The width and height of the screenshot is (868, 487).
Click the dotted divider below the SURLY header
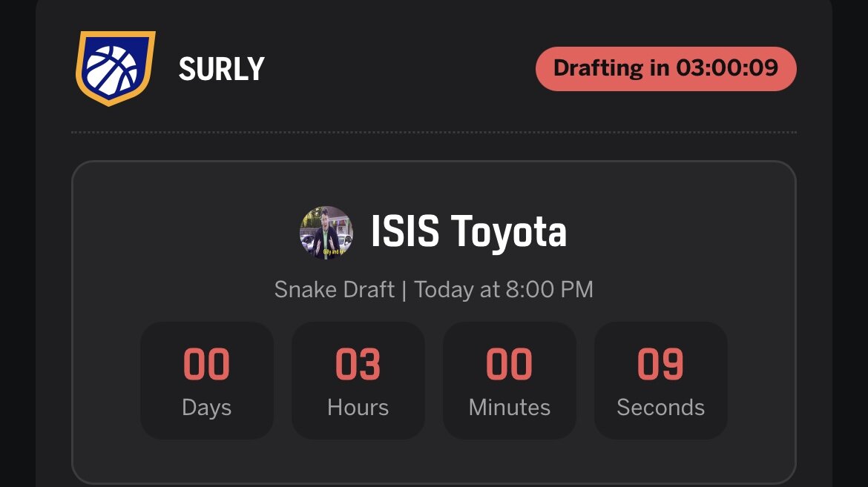pos(433,133)
